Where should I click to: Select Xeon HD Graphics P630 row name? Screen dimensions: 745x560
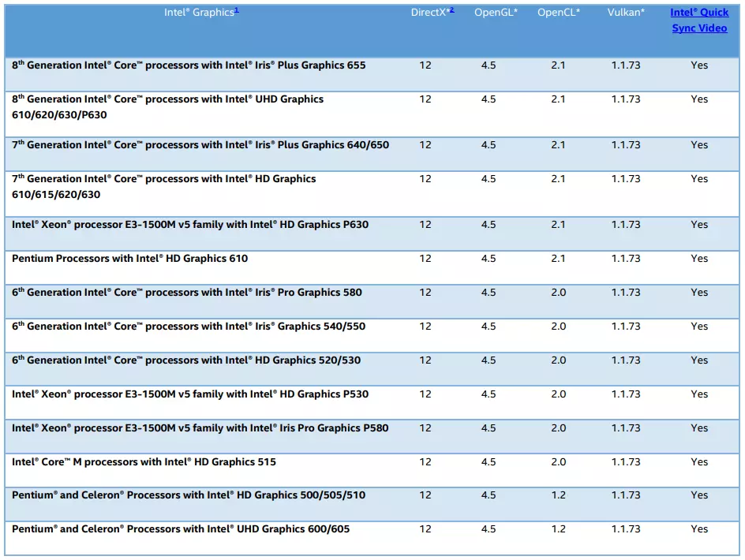[190, 225]
